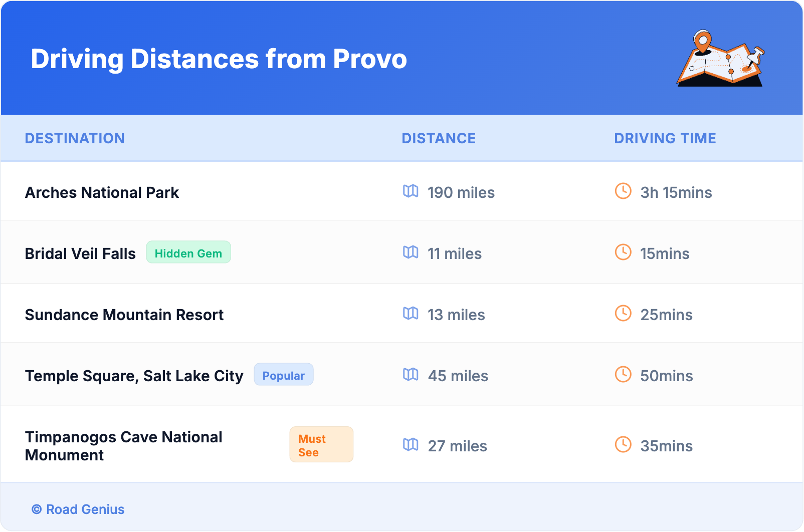Screen dimensions: 804x532
Task: Select Sundance Mountain Resort destination
Action: 124,315
